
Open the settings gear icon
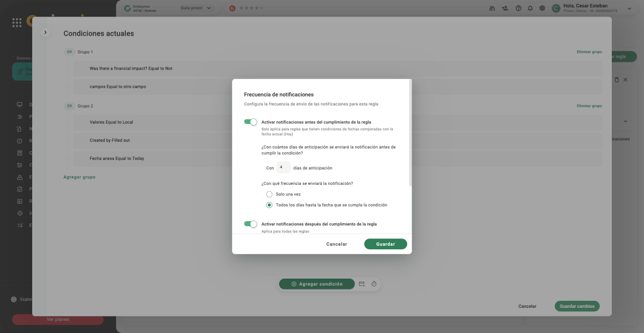pos(542,8)
